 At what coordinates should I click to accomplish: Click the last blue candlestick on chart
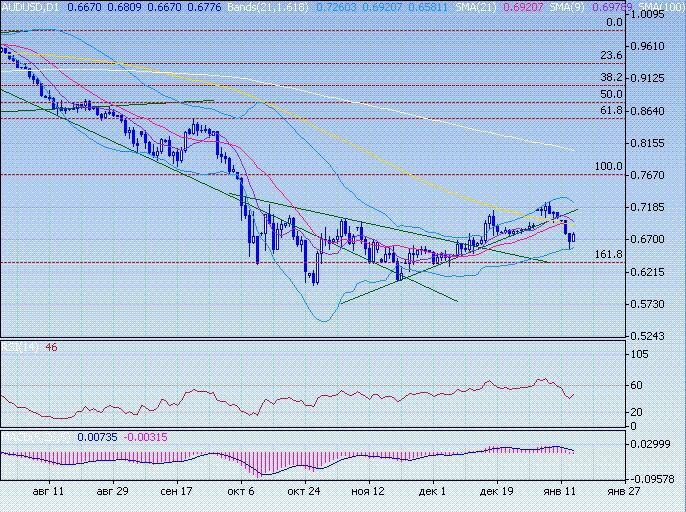click(572, 237)
